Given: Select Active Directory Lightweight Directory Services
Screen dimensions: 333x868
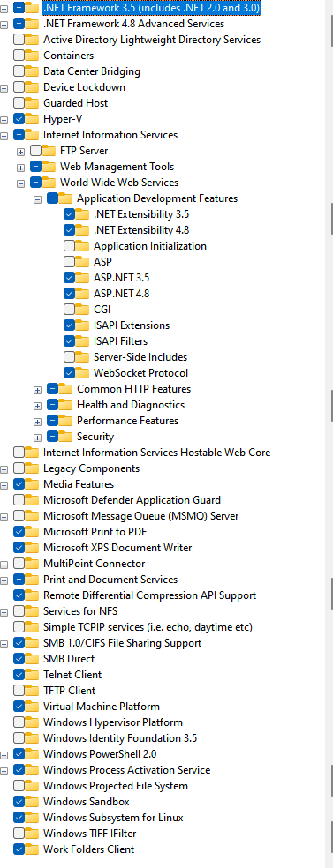Looking at the screenshot, I should point(152,40).
